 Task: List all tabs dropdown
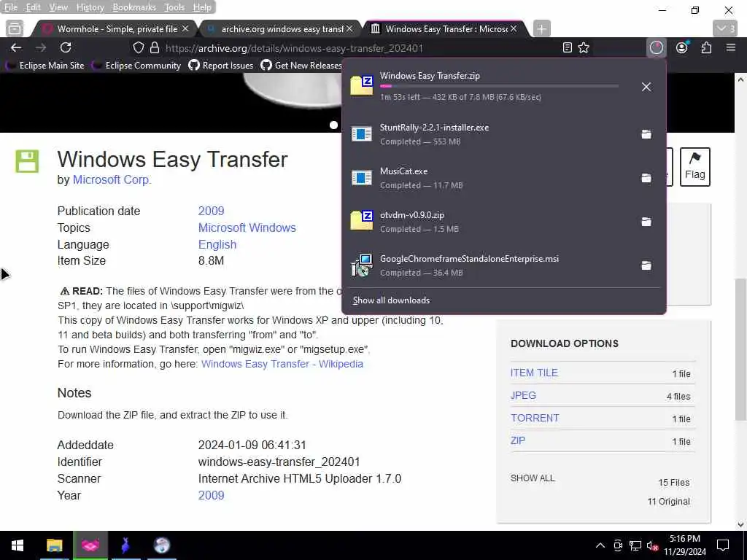click(725, 28)
